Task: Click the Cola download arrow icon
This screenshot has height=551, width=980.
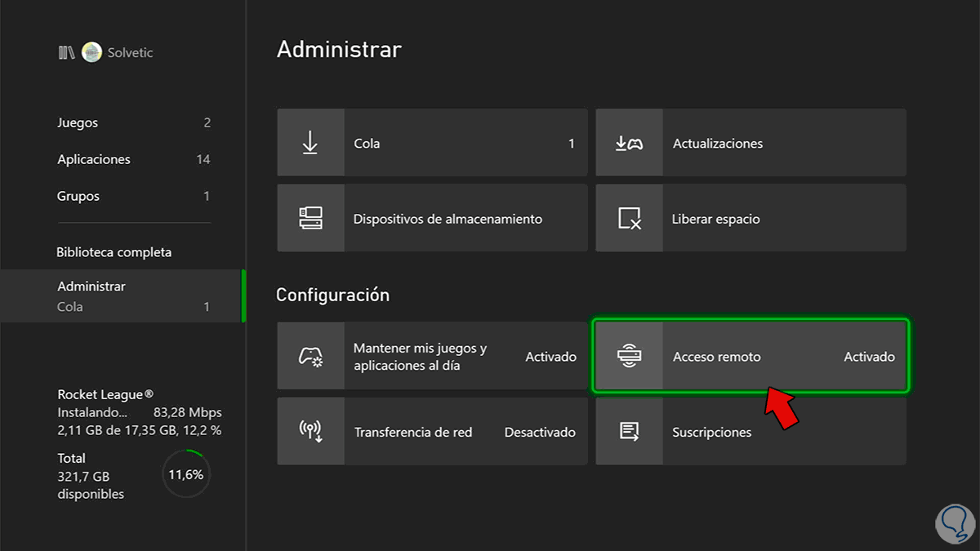Action: [310, 143]
